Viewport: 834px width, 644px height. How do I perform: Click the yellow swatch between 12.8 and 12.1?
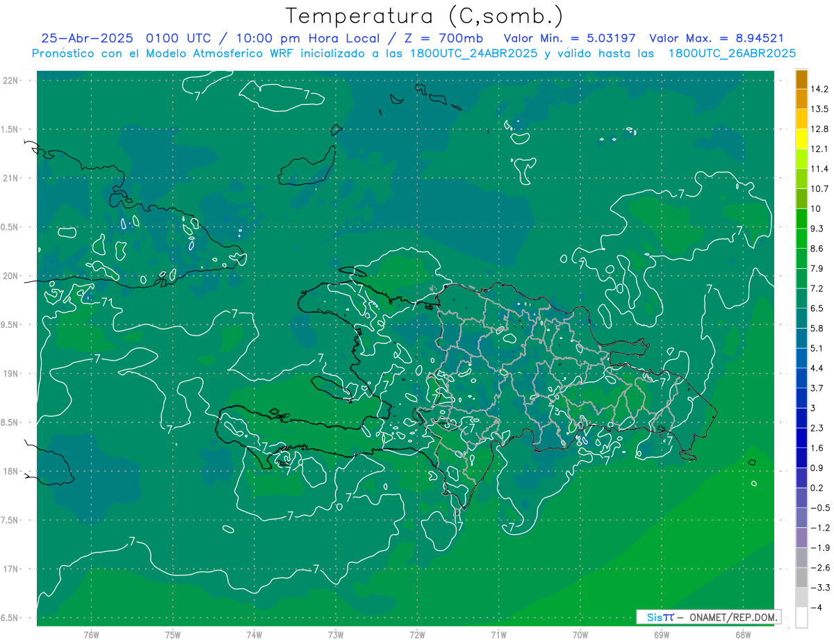pos(801,139)
